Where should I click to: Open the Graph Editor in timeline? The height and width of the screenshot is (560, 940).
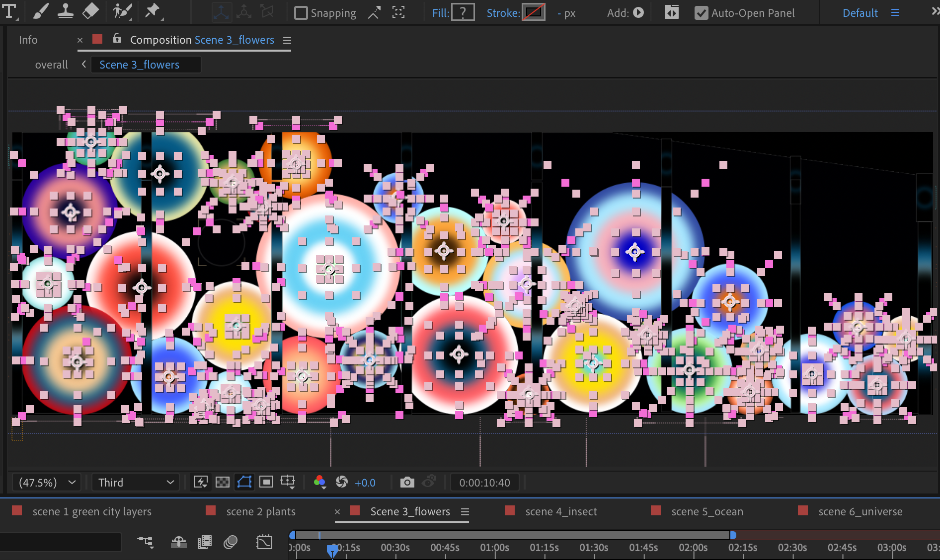pyautogui.click(x=264, y=542)
